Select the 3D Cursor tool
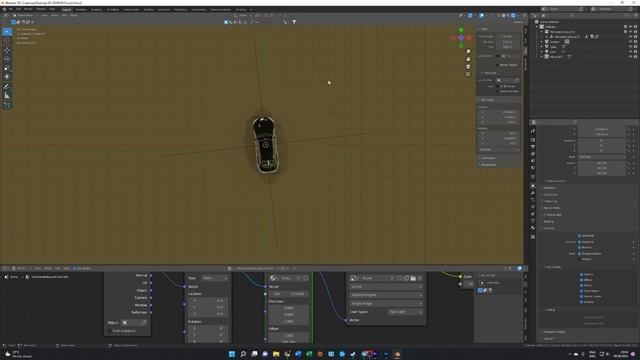Image resolution: width=640 pixels, height=360 pixels. coord(7,41)
